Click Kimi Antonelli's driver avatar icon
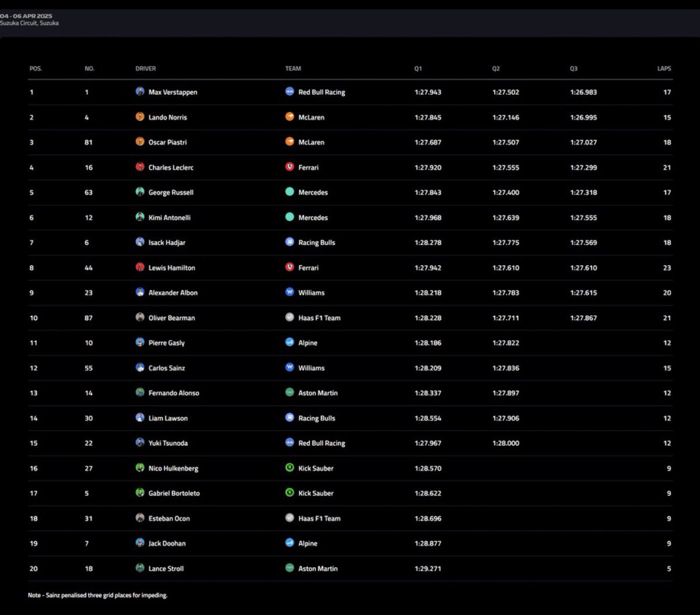This screenshot has width=700, height=615. [x=140, y=217]
